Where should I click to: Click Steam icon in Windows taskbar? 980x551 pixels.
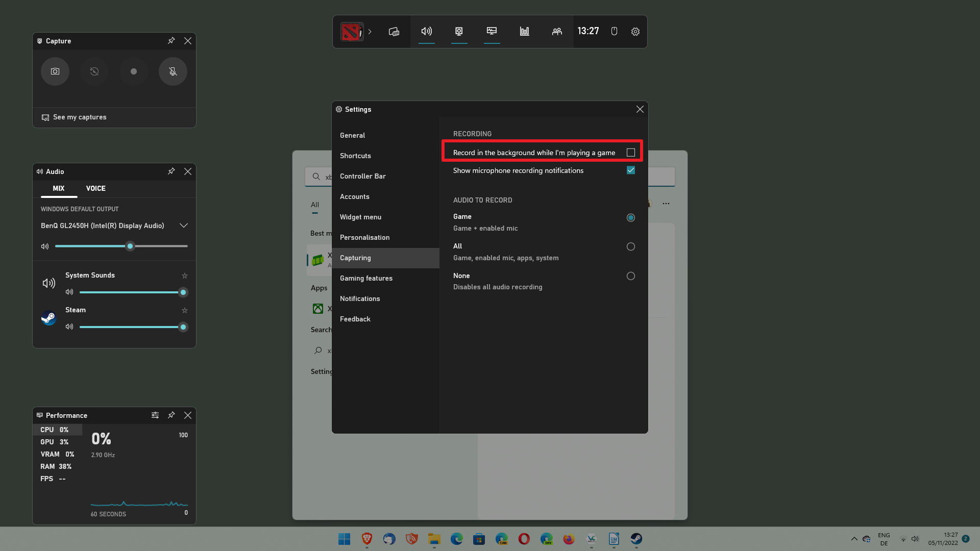(x=636, y=538)
